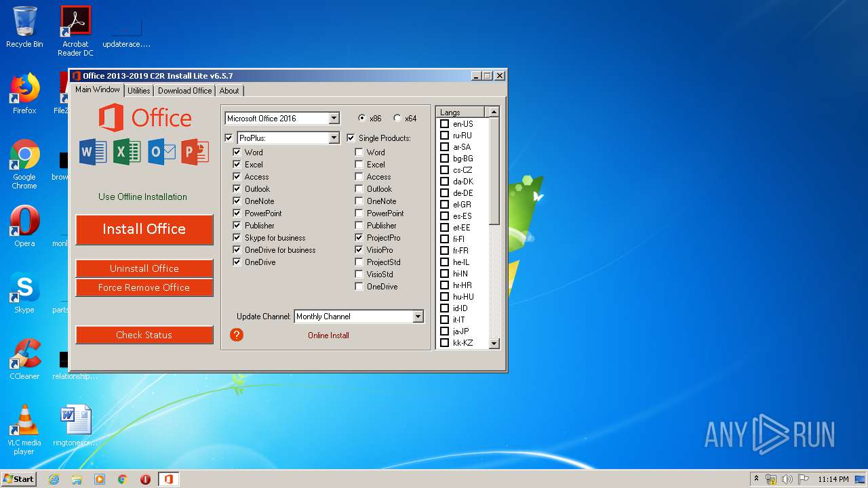The height and width of the screenshot is (488, 868).
Task: Click the Install Office button
Action: point(144,229)
